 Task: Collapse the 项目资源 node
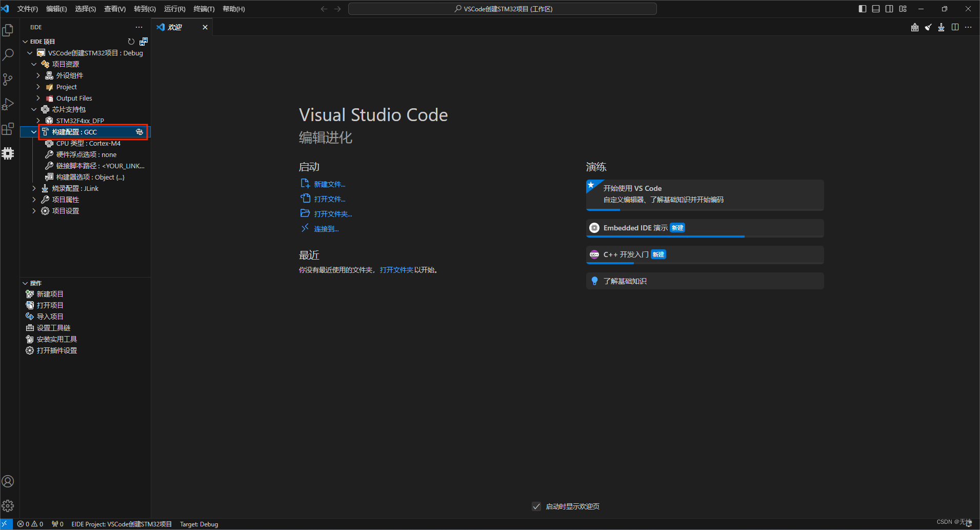coord(34,64)
